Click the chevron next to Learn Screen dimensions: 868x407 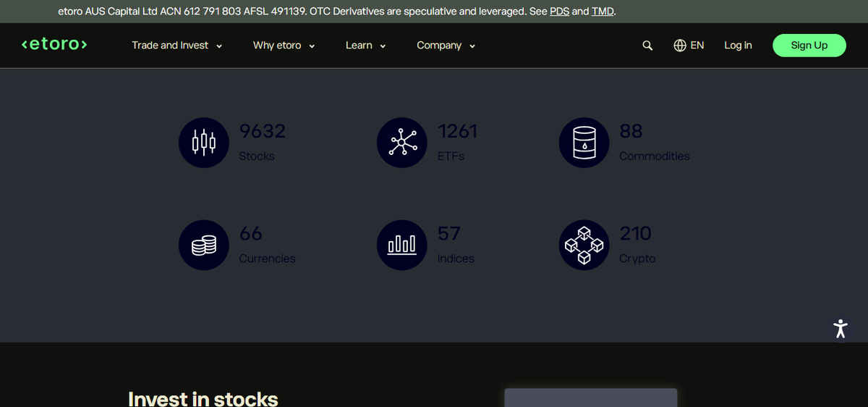pos(383,46)
